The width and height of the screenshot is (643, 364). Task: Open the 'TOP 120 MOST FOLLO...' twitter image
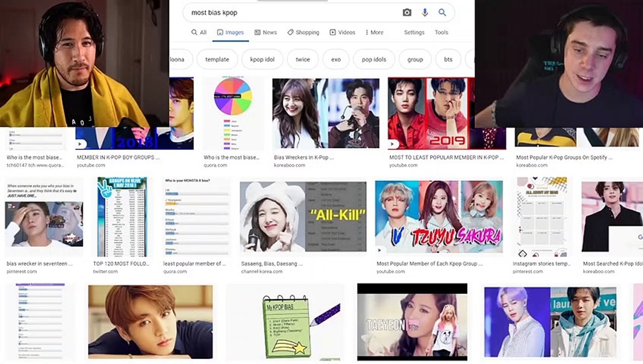tap(122, 217)
